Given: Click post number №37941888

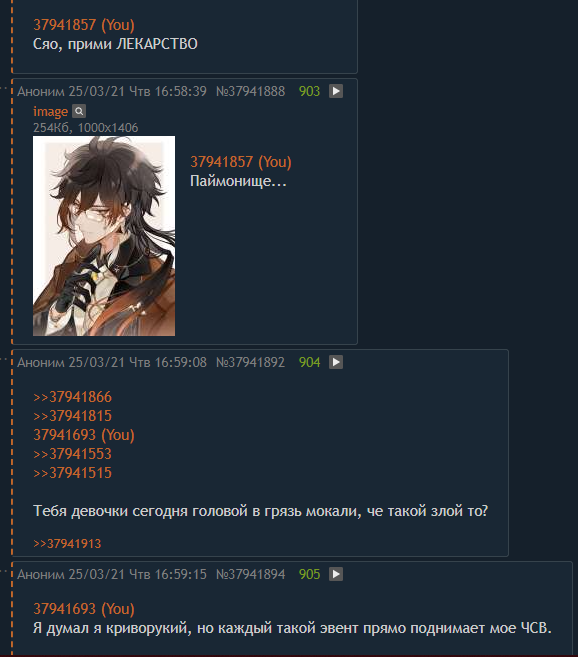Looking at the screenshot, I should tap(250, 91).
